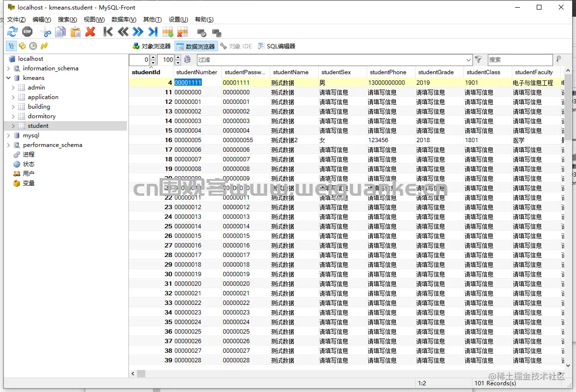
Task: Click the post changes checkmark icon
Action: [x=202, y=33]
